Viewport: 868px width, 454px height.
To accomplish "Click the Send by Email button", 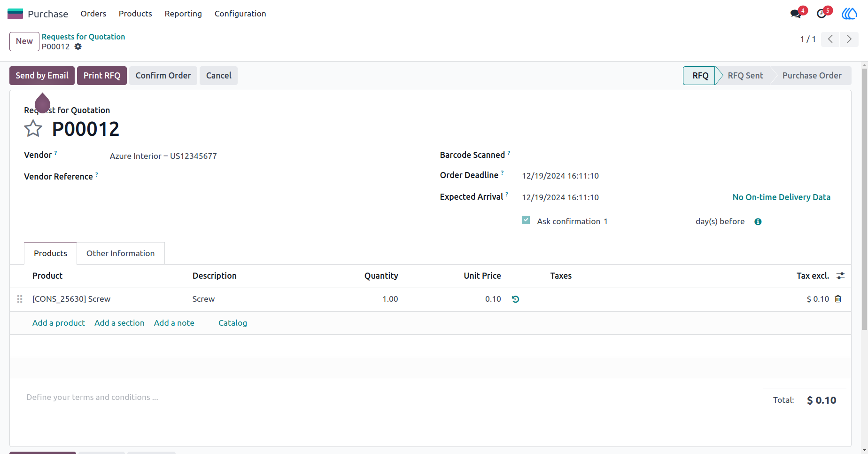I will [42, 76].
